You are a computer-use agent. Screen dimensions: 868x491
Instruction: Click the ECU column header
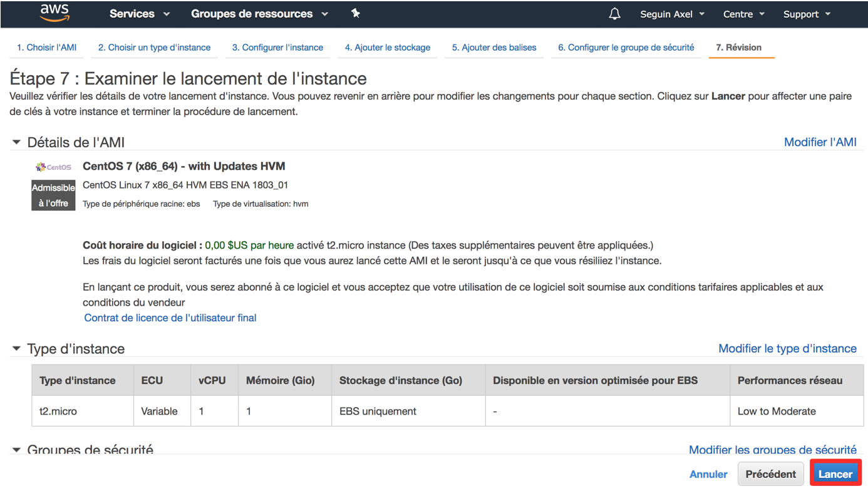(x=162, y=380)
